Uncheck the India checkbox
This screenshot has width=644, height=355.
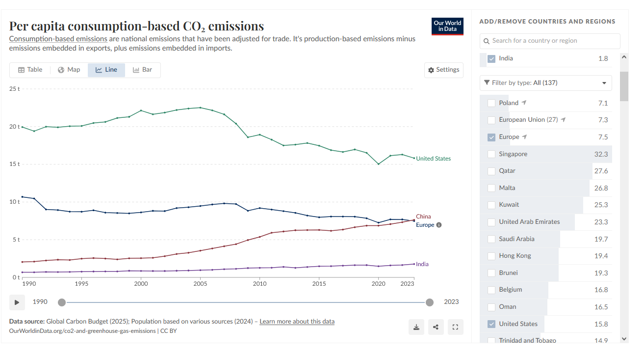pos(491,58)
